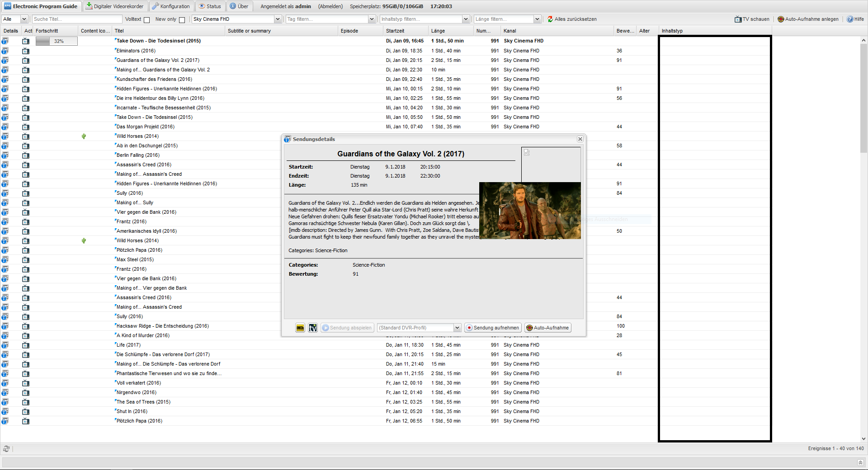Screen dimensions: 868x470
Task: Click the Inhaltstyp column header
Action: 715,31
